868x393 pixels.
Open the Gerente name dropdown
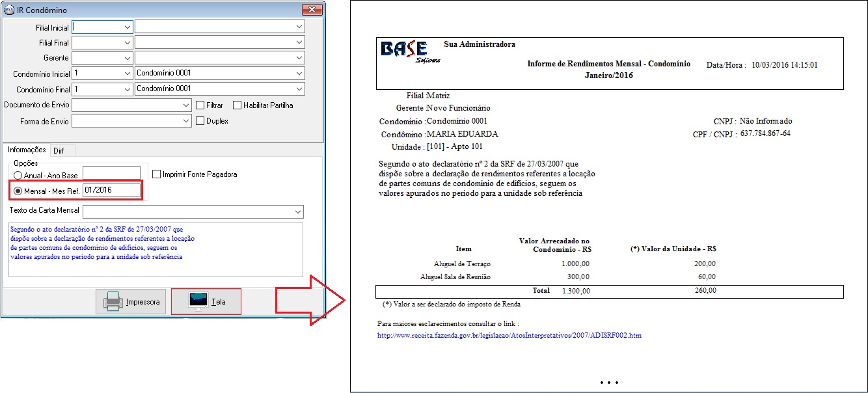click(x=299, y=58)
